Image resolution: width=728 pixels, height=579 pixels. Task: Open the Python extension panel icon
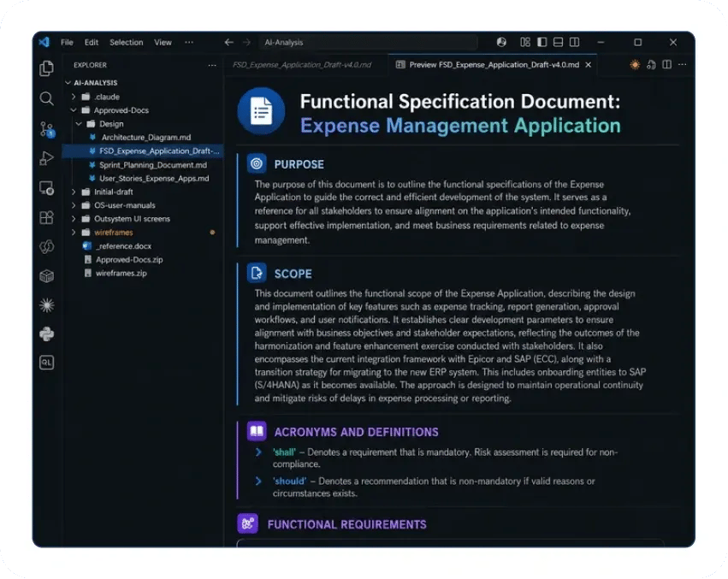pyautogui.click(x=46, y=334)
